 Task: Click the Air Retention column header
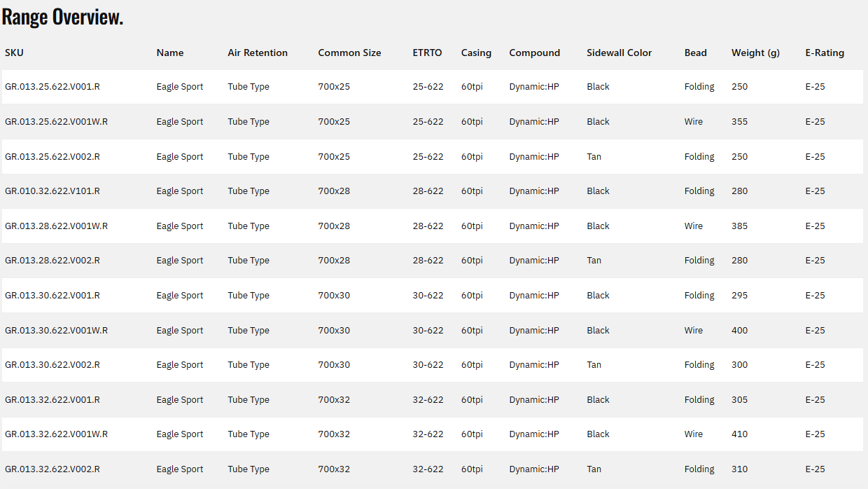[x=257, y=53]
